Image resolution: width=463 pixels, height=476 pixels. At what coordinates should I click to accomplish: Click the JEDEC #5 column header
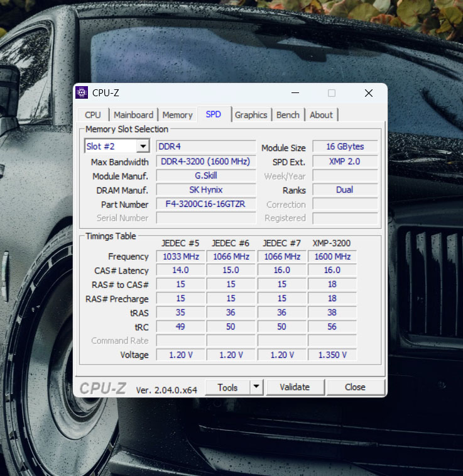point(180,243)
